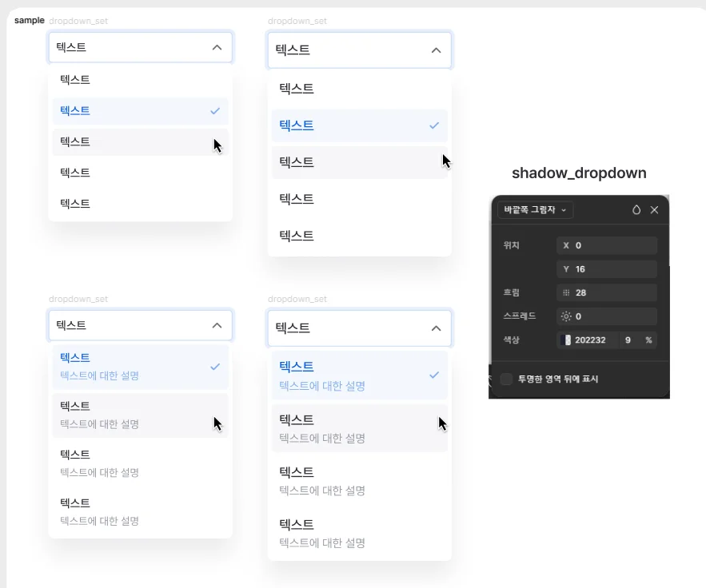Select hovered gray item in compact description dropdown
The height and width of the screenshot is (588, 706).
[x=140, y=415]
